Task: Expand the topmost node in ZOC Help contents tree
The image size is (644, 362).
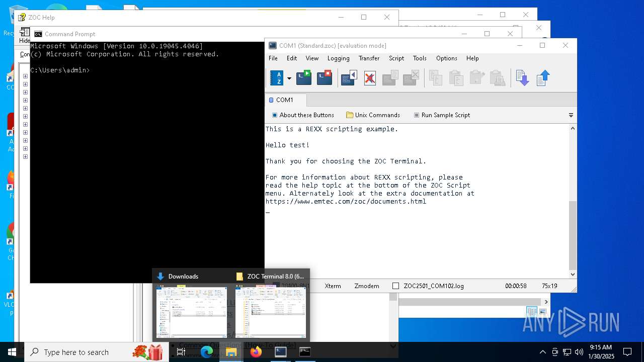Action: point(25,76)
